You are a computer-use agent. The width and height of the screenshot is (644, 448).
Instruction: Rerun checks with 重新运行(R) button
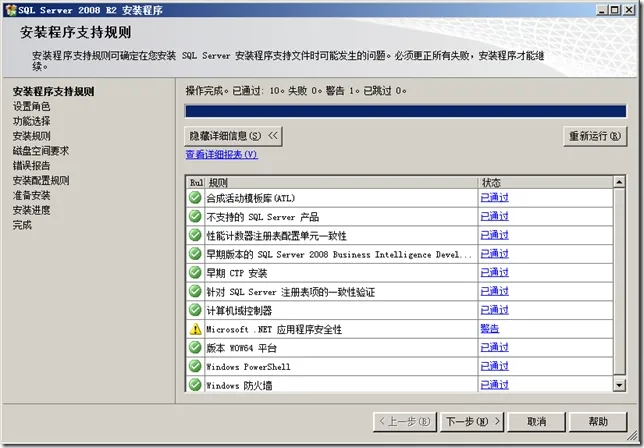(x=595, y=136)
